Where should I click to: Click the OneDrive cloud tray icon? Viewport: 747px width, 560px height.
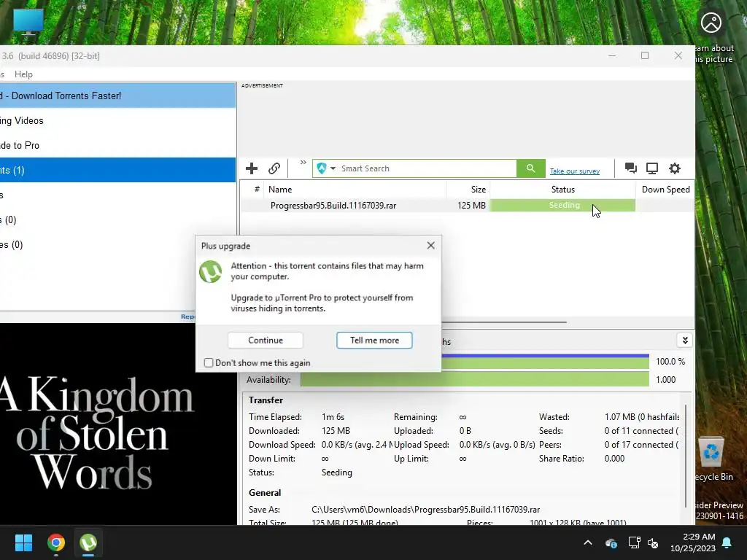[x=611, y=542]
